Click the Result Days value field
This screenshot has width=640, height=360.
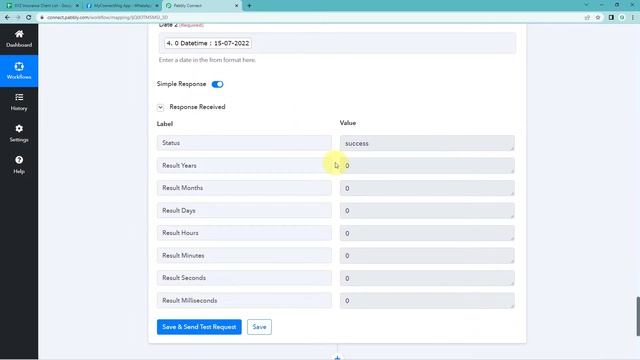pyautogui.click(x=427, y=211)
